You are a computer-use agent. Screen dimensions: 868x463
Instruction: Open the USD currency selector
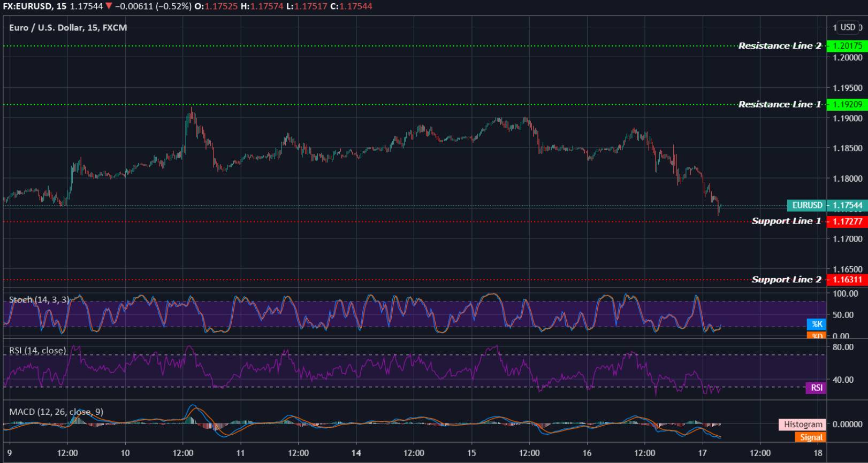tap(848, 27)
